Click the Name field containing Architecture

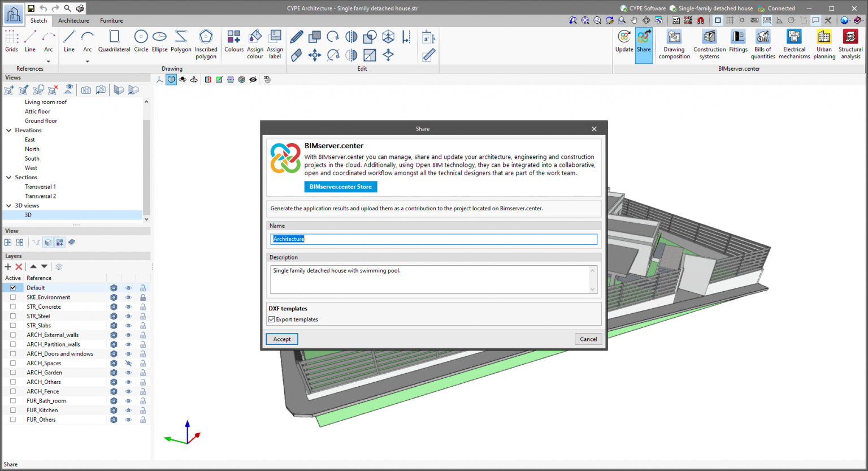(x=433, y=239)
